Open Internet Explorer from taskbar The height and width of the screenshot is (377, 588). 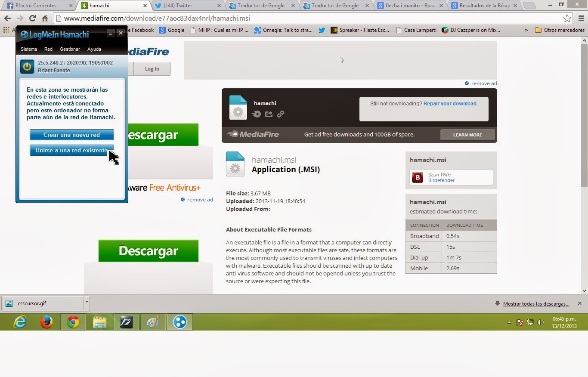tap(20, 322)
